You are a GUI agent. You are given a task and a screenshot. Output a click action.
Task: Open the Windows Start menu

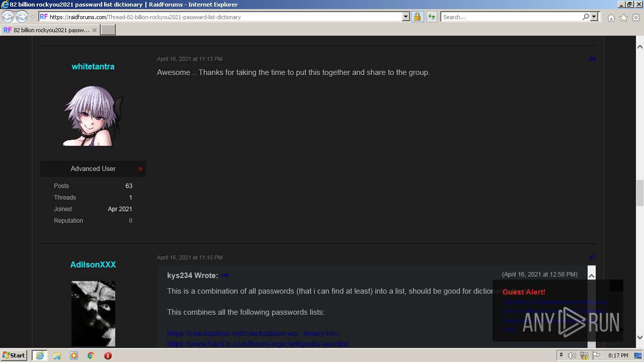[14, 355]
